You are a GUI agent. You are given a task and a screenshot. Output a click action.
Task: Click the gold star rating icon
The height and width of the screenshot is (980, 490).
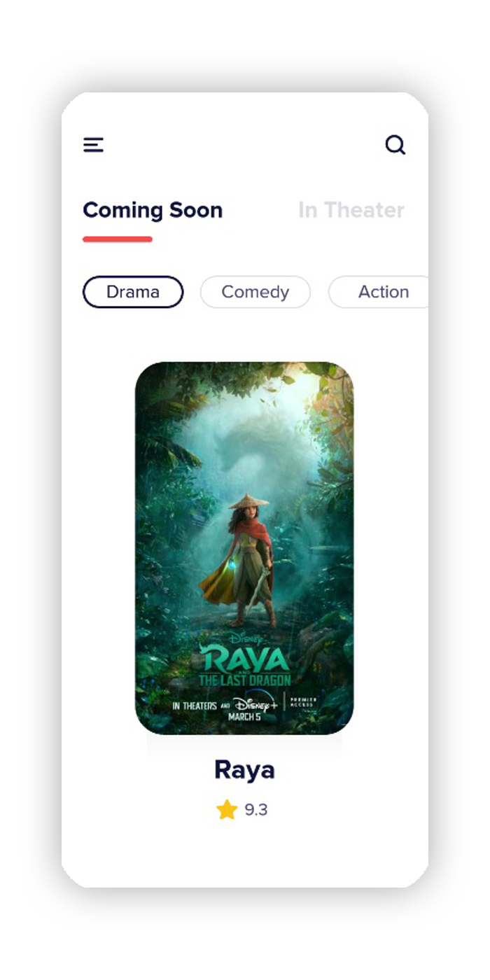pos(227,810)
